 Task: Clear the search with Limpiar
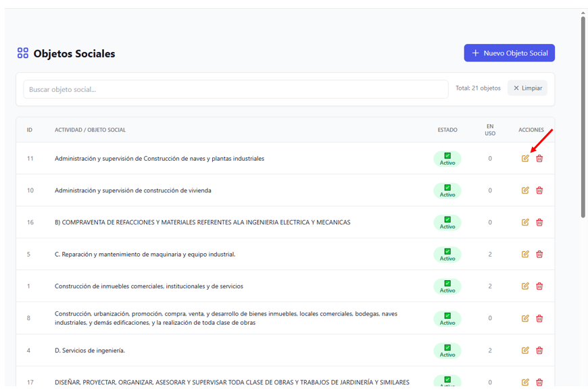(x=527, y=88)
